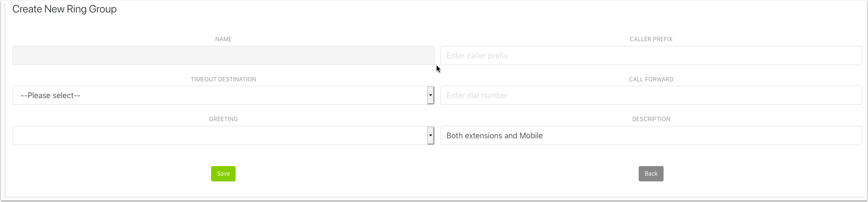Click the gray Back button

point(651,174)
